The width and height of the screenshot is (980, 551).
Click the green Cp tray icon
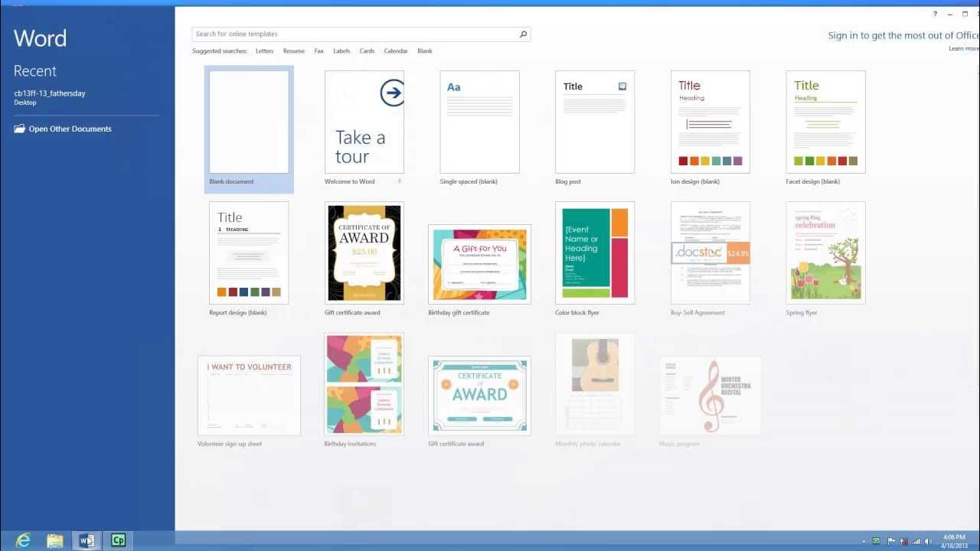point(877,541)
